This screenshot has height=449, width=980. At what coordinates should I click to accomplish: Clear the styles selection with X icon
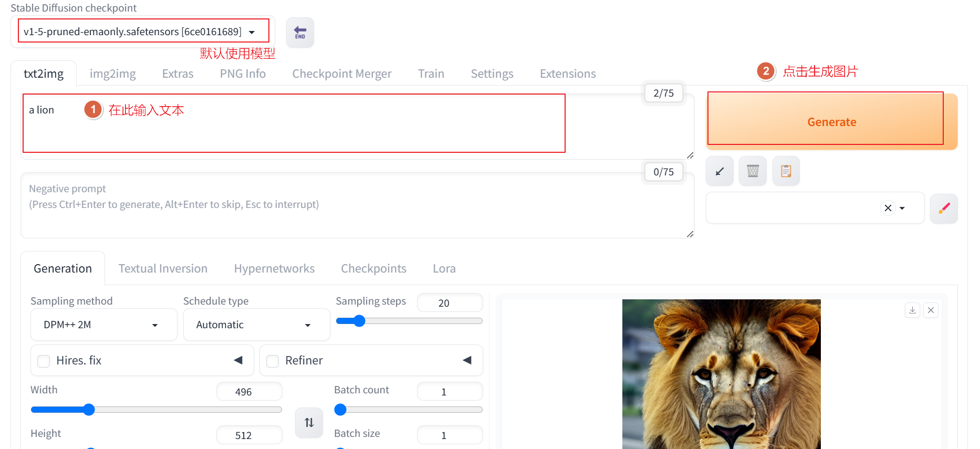(888, 208)
